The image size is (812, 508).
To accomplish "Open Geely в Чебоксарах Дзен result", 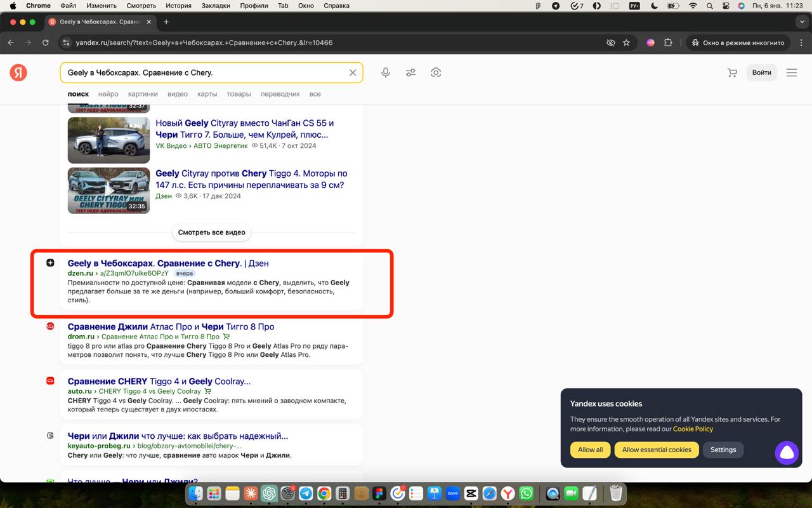I will point(169,263).
